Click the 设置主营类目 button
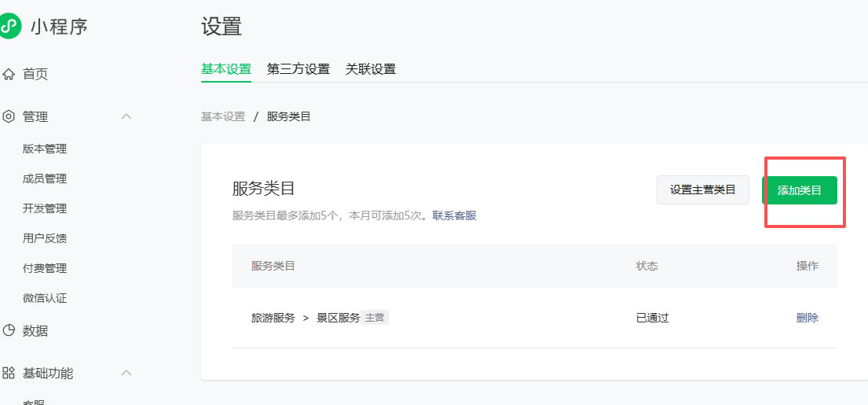 pos(703,190)
